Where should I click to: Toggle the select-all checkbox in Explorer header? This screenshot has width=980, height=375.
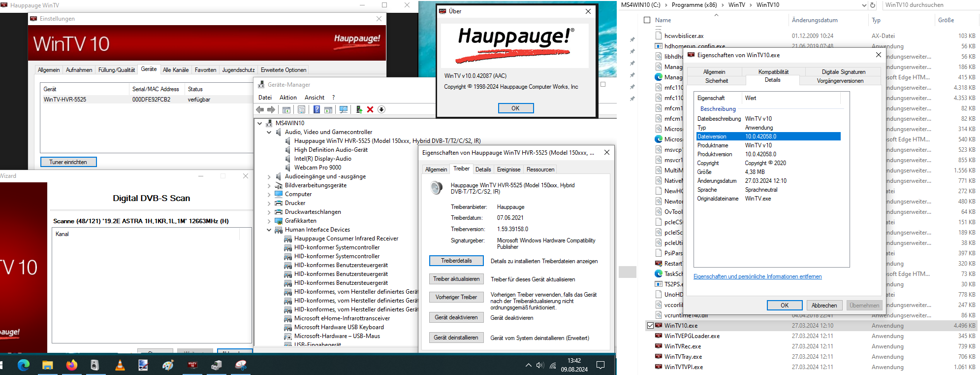coord(647,20)
